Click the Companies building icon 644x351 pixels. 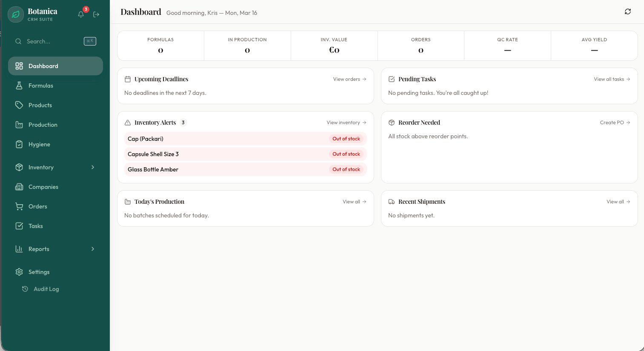(x=19, y=187)
